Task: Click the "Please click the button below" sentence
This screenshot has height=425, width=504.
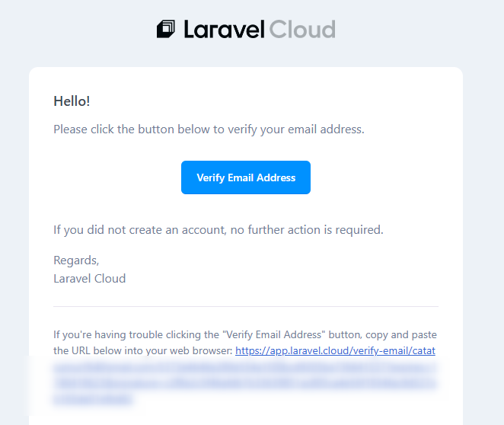Action: pos(209,129)
